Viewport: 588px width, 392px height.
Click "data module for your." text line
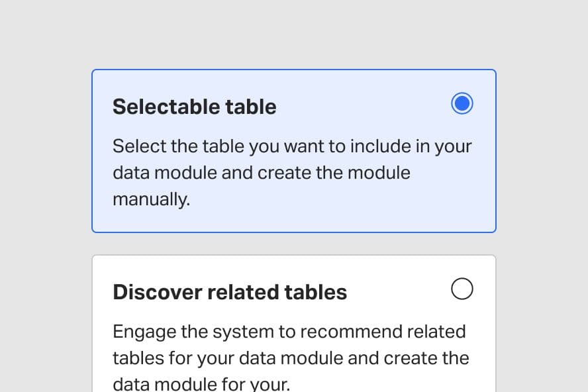pos(201,384)
